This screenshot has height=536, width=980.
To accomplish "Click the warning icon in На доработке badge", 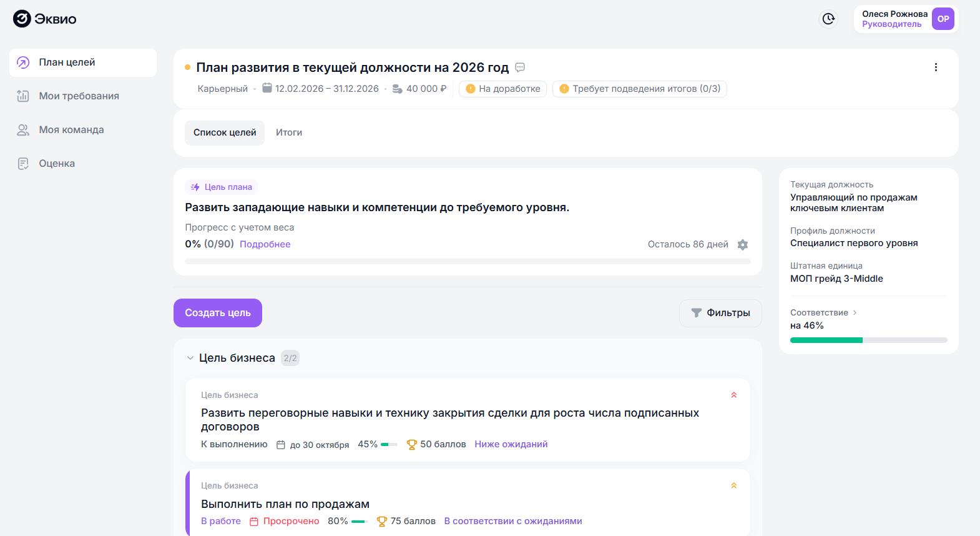I will click(x=471, y=89).
